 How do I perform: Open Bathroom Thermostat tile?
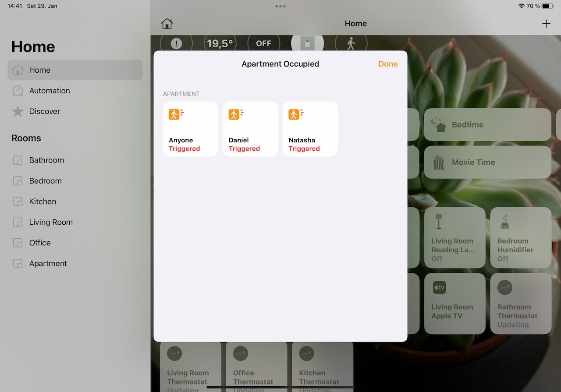point(521,304)
